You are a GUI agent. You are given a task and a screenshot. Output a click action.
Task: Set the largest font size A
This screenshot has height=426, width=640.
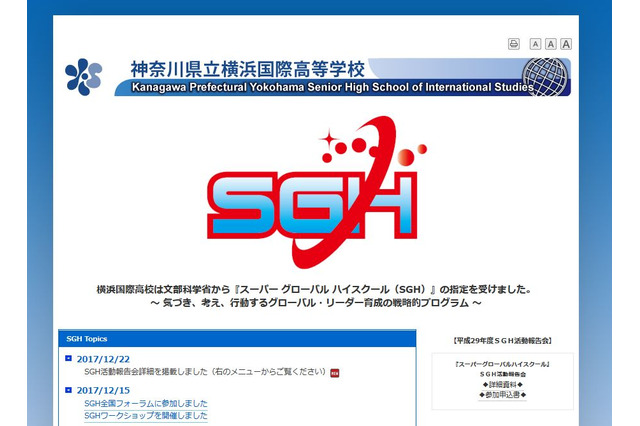566,44
